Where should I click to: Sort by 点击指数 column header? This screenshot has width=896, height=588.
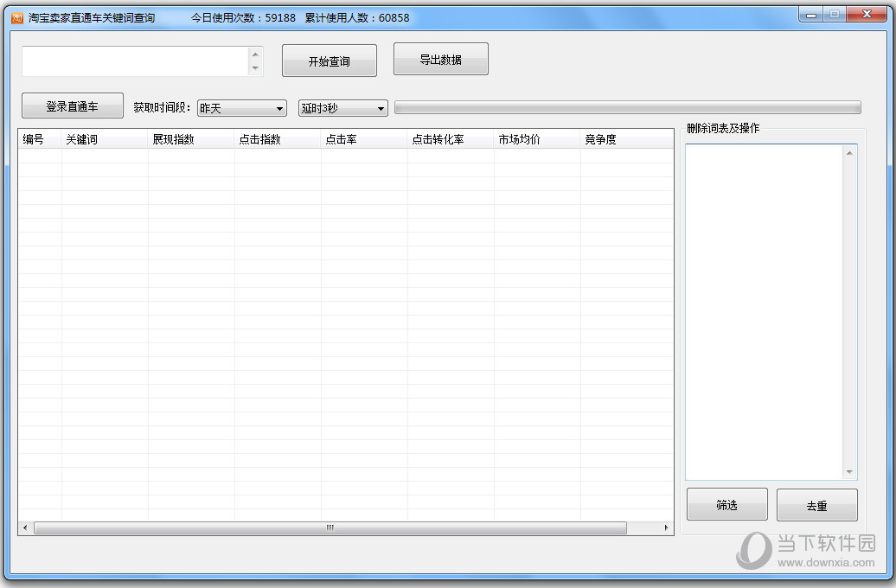pos(278,139)
